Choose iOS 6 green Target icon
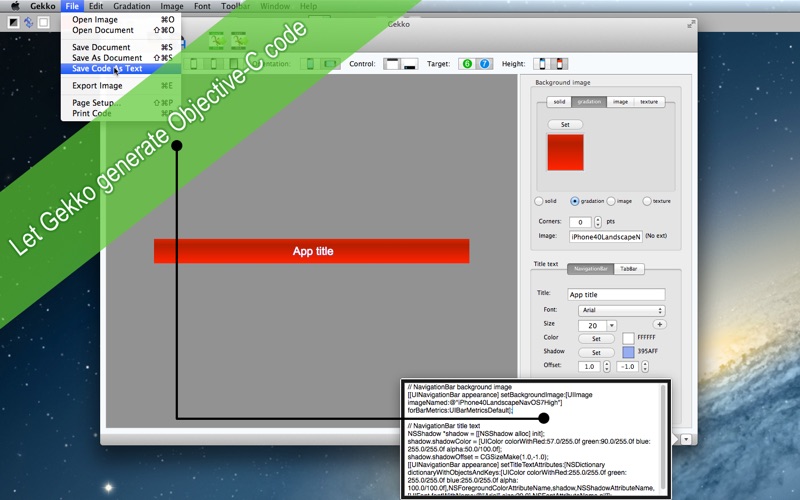Viewport: 800px width, 500px height. [x=467, y=64]
